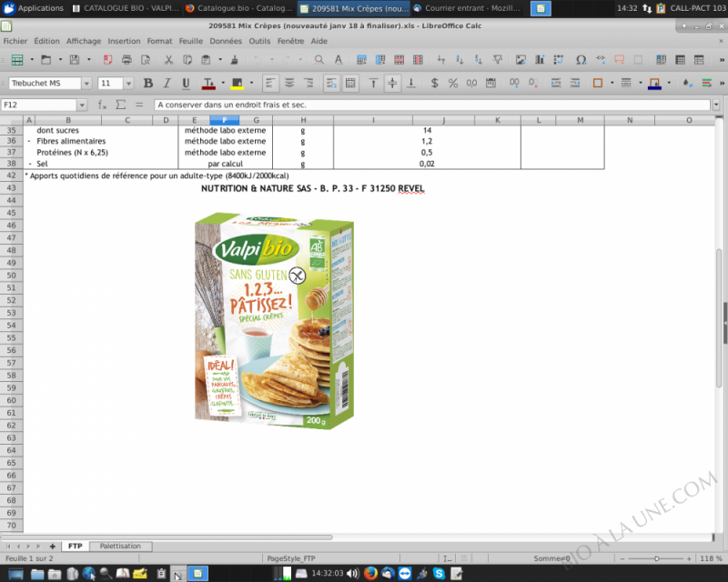Switch to the Palettisation sheet tab
728x582 pixels.
pos(120,547)
